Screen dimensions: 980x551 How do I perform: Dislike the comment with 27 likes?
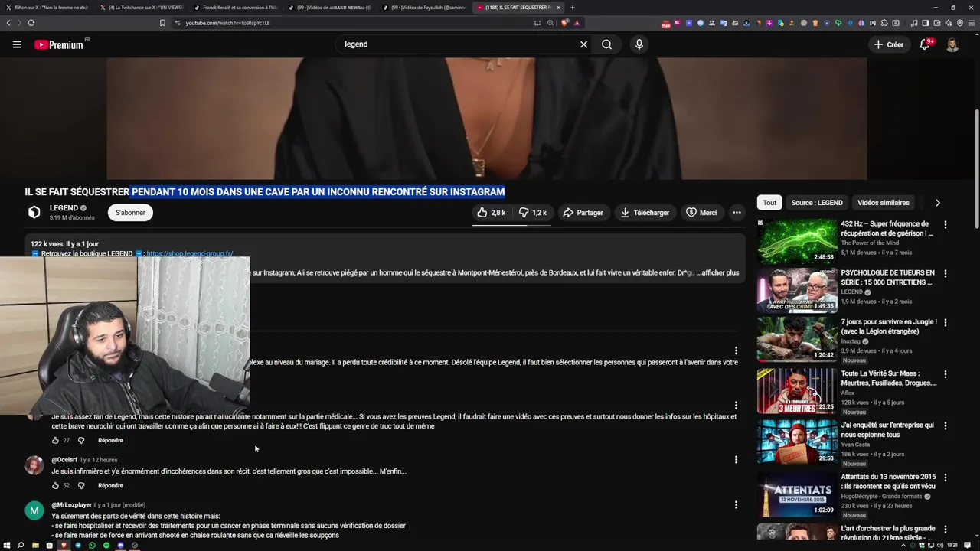(x=81, y=441)
